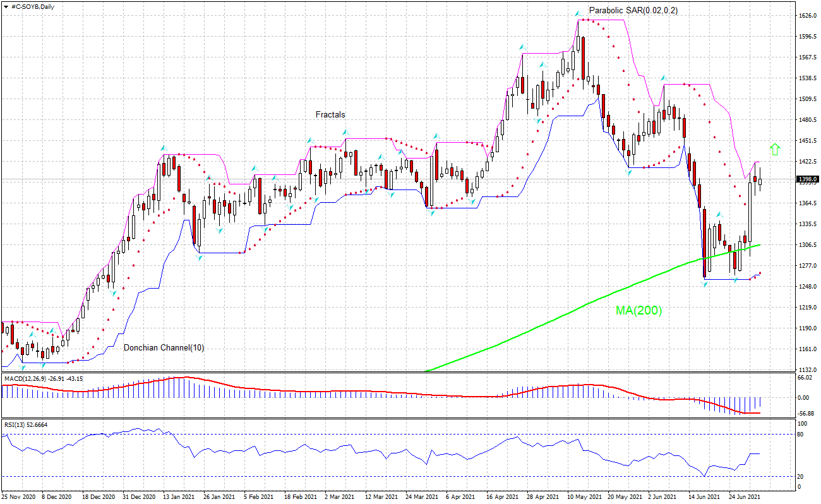Screen dimensions: 821x504
Task: Select the green up arrow buy signal icon
Action: (x=776, y=150)
